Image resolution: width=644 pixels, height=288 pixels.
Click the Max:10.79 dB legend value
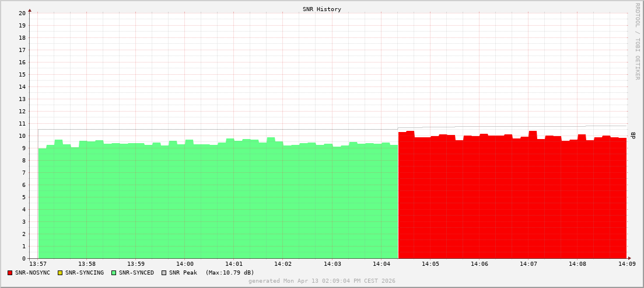[230, 273]
